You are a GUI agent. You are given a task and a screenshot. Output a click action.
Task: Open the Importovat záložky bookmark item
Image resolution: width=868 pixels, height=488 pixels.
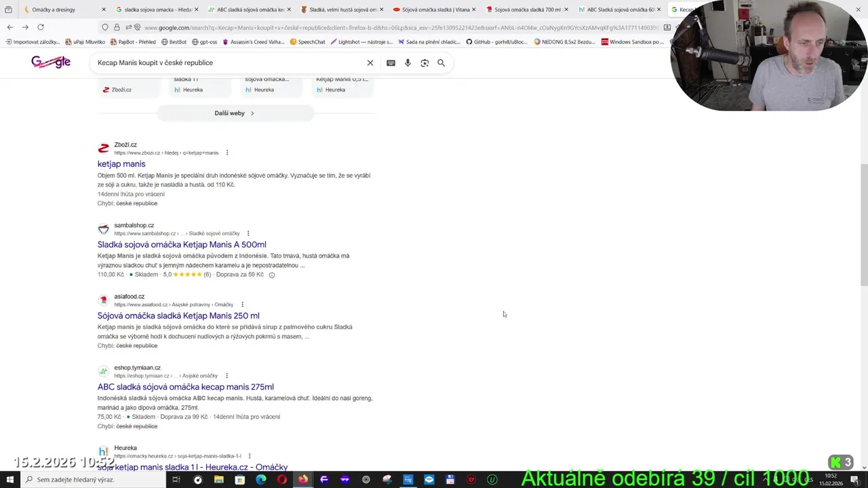click(x=31, y=42)
